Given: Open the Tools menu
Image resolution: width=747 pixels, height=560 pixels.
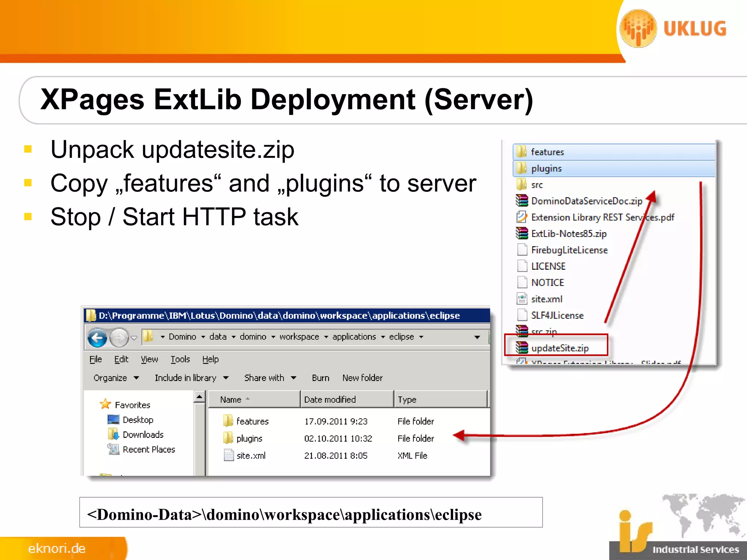Looking at the screenshot, I should tap(180, 359).
